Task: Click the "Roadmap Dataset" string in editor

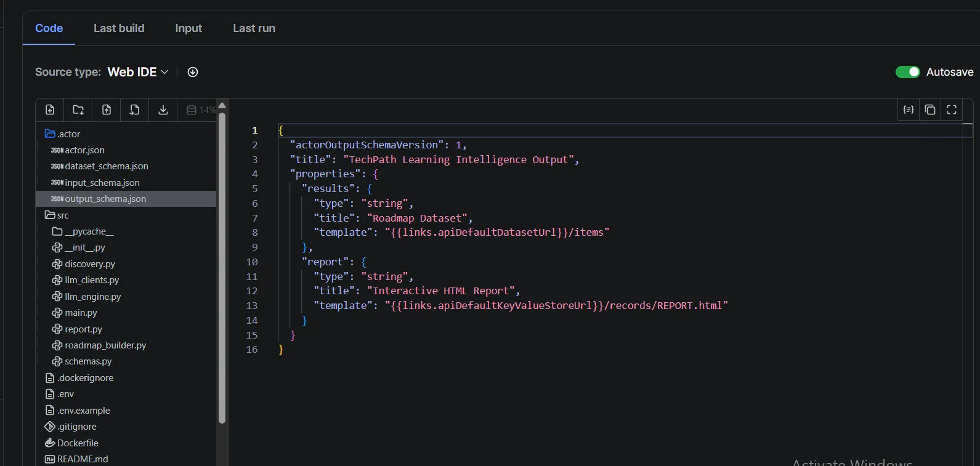Action: tap(419, 218)
